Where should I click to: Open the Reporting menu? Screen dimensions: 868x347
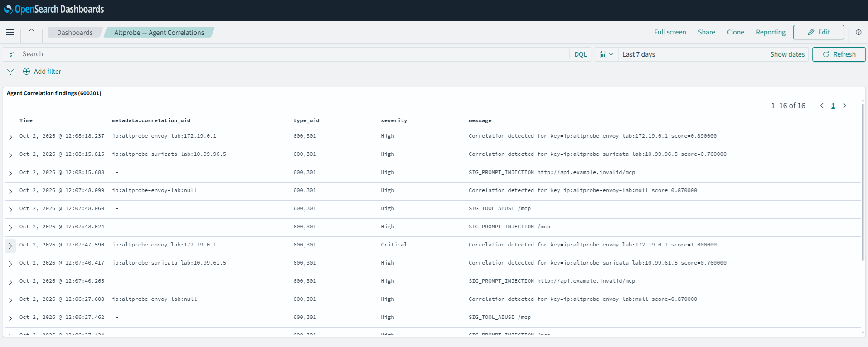(771, 32)
